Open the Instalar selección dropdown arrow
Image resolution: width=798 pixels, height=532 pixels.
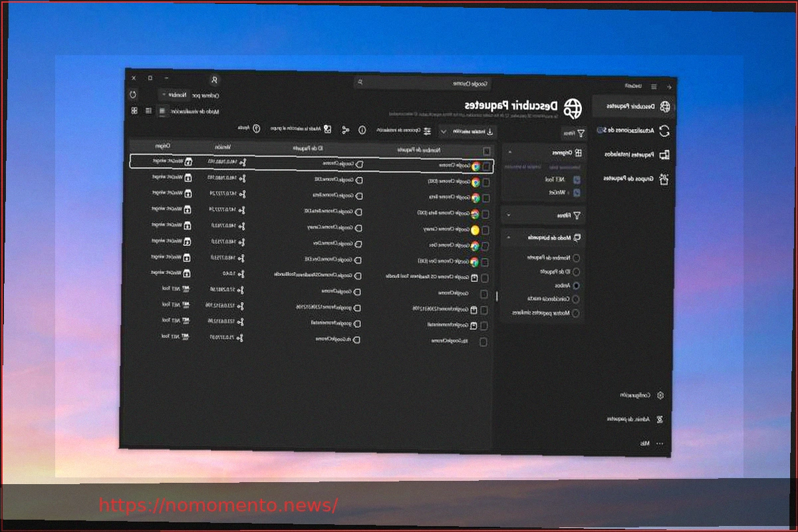[443, 131]
